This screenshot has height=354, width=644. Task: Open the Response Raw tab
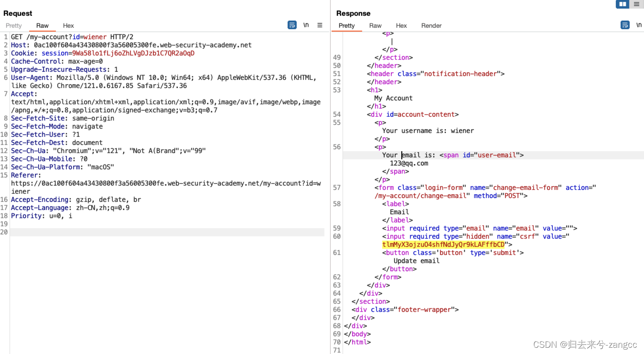376,25
